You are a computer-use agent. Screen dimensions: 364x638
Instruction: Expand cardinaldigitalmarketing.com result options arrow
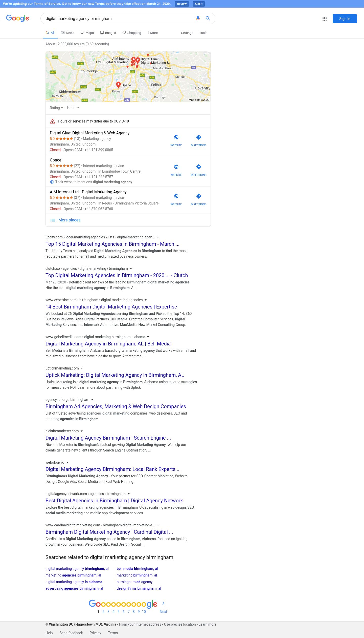click(x=158, y=525)
